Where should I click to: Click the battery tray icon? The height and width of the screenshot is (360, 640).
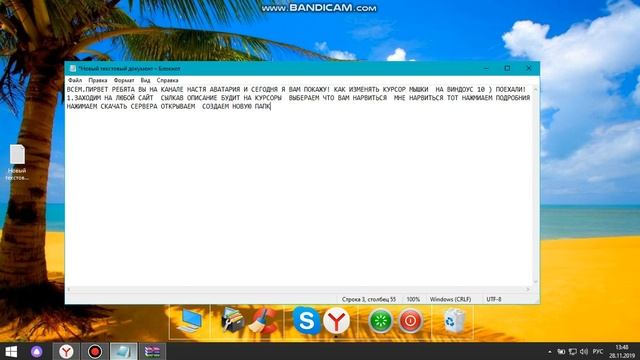tap(561, 351)
